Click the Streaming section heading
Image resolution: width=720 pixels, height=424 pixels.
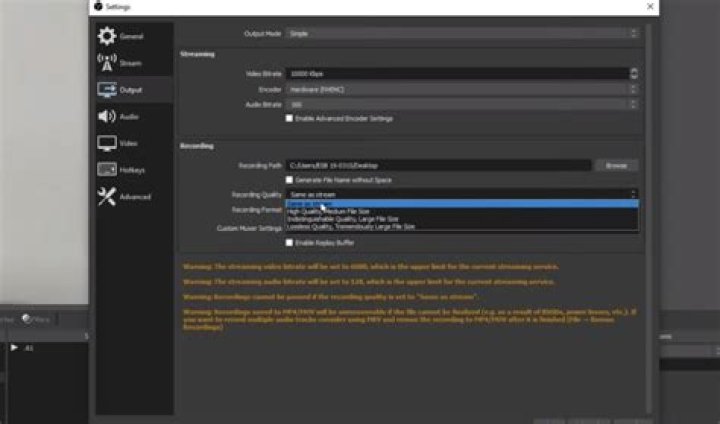pos(197,54)
